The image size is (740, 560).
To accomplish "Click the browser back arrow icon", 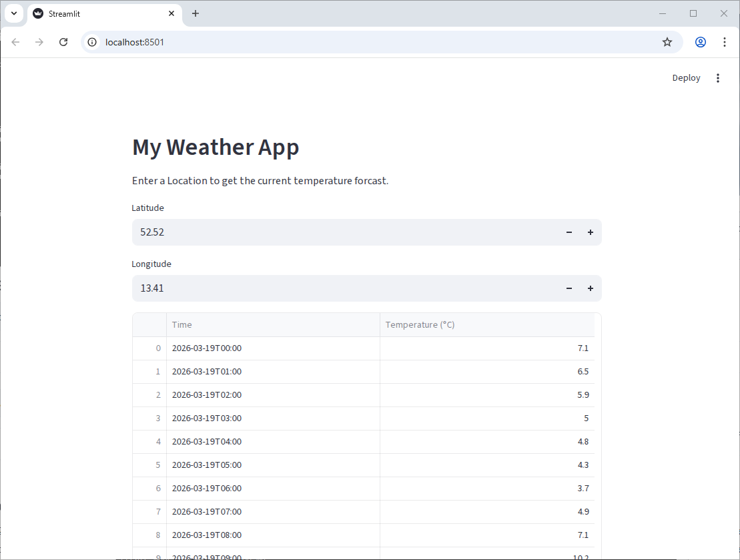I will 15,41.
